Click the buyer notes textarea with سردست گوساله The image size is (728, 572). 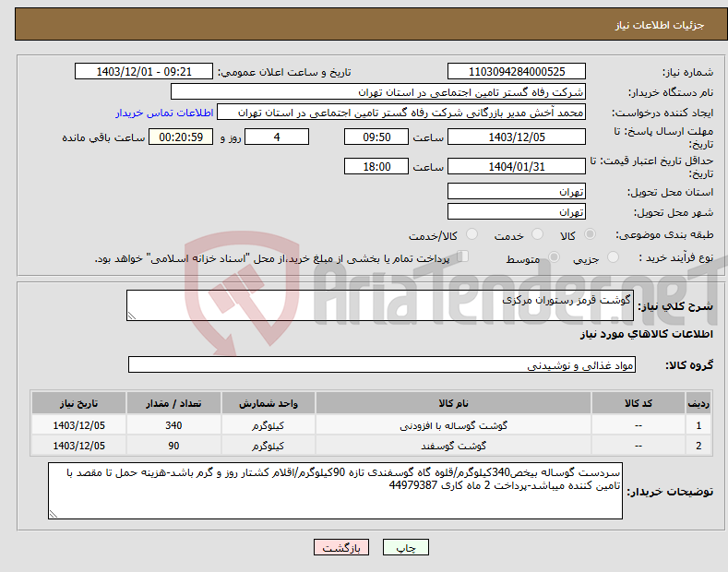[335, 491]
